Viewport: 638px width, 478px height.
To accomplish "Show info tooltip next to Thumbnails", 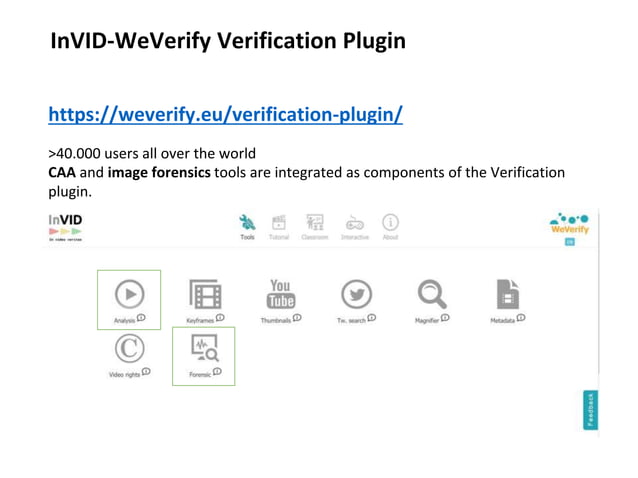I will point(297,318).
